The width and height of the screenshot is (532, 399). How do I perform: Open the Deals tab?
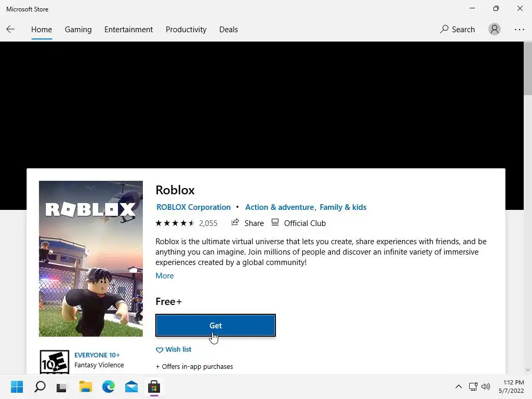[229, 30]
